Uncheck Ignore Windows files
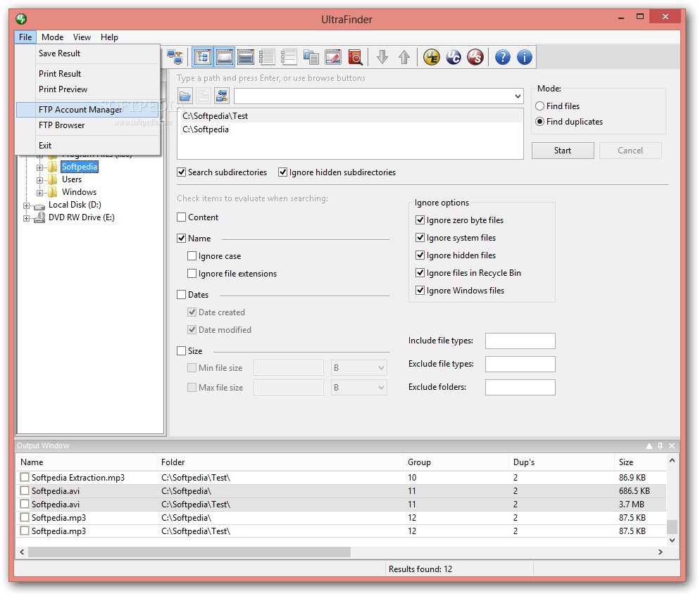Image resolution: width=700 pixels, height=596 pixels. (420, 291)
